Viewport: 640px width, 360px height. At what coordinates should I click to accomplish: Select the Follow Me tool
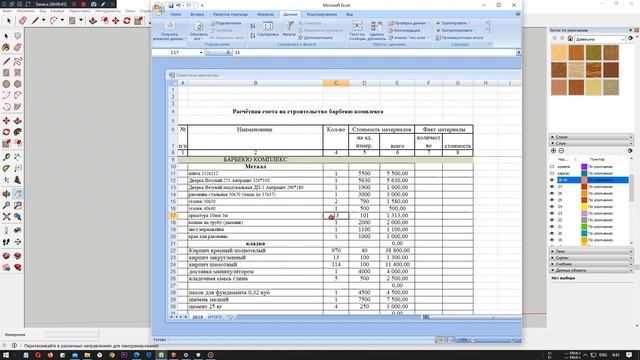pos(18,132)
